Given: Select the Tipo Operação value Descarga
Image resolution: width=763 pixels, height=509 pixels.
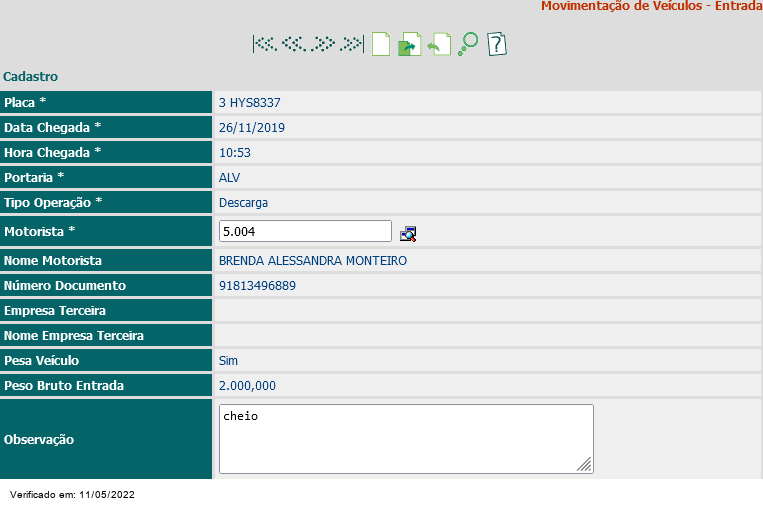Looking at the screenshot, I should 243,202.
